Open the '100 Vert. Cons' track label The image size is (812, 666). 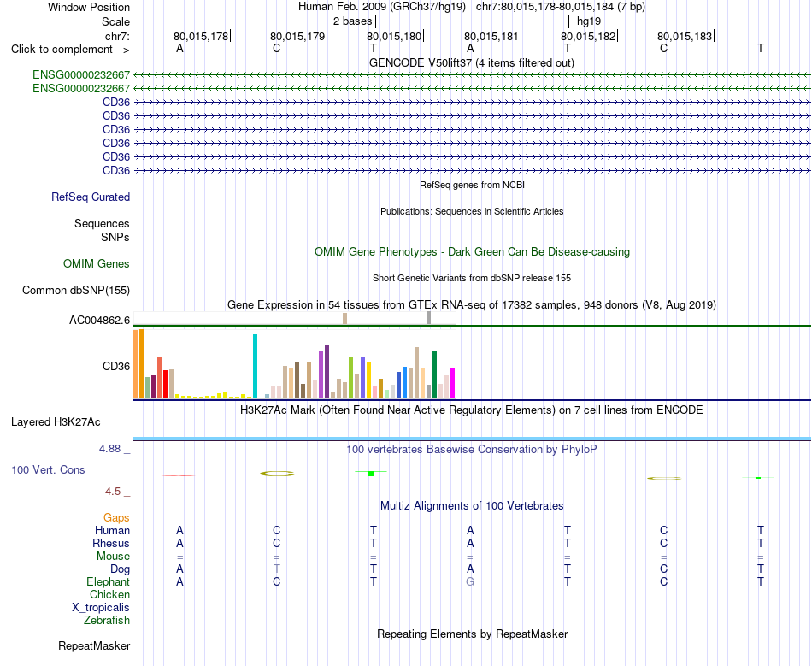pos(48,469)
